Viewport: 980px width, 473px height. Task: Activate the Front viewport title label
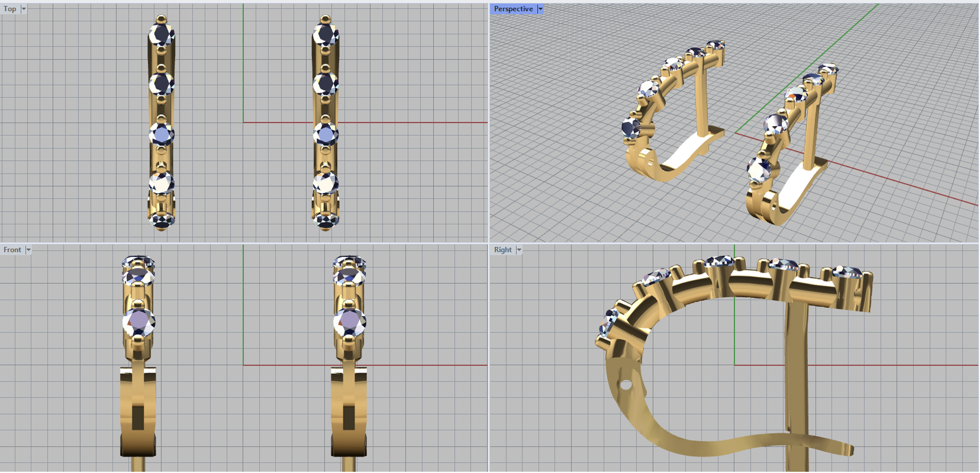coord(12,250)
